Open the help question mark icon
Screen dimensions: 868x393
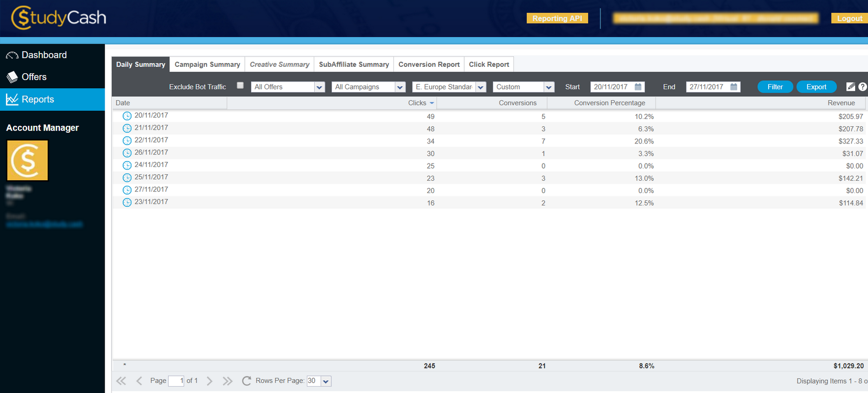coord(863,86)
